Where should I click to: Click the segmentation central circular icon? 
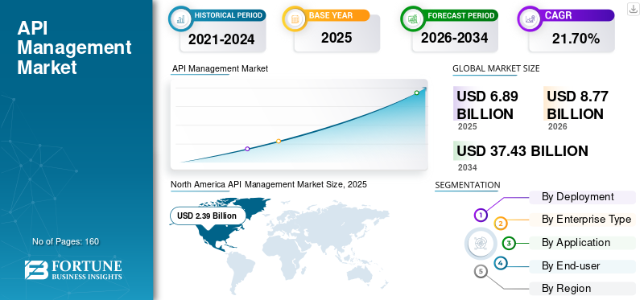[x=478, y=243]
